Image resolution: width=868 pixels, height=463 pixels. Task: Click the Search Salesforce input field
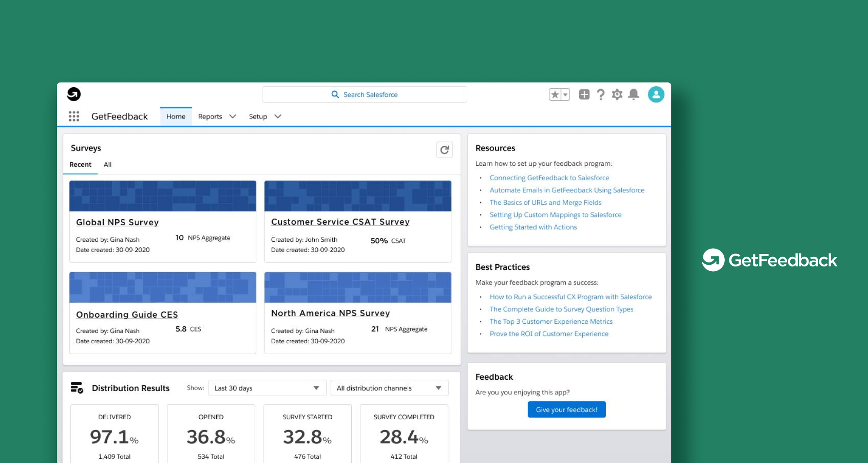click(378, 94)
